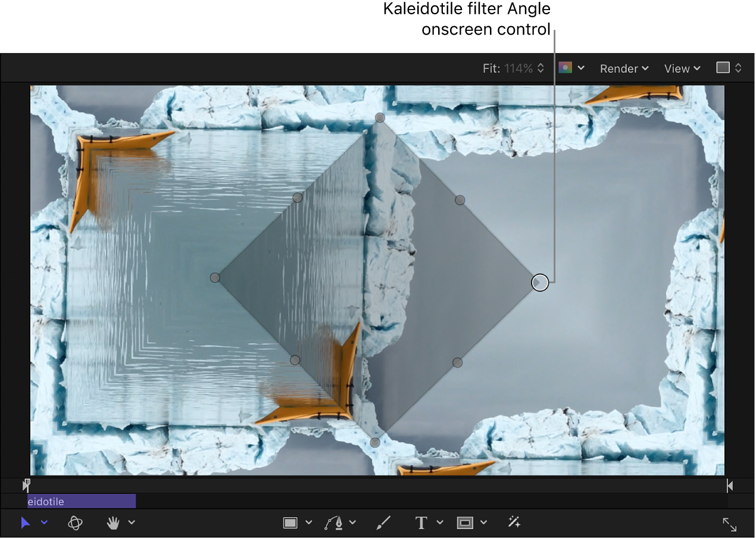Adjust the Fit zoom level stepper
This screenshot has height=538, width=756.
point(541,68)
